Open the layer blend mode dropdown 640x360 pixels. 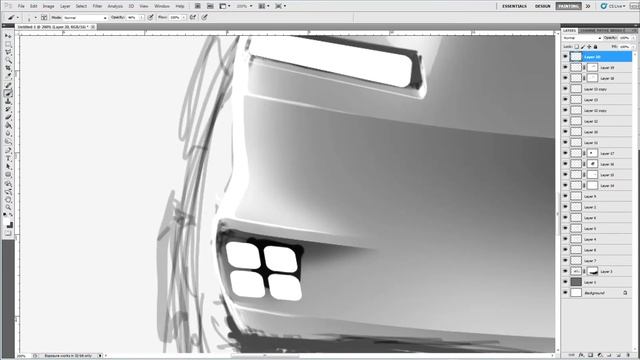click(x=582, y=38)
